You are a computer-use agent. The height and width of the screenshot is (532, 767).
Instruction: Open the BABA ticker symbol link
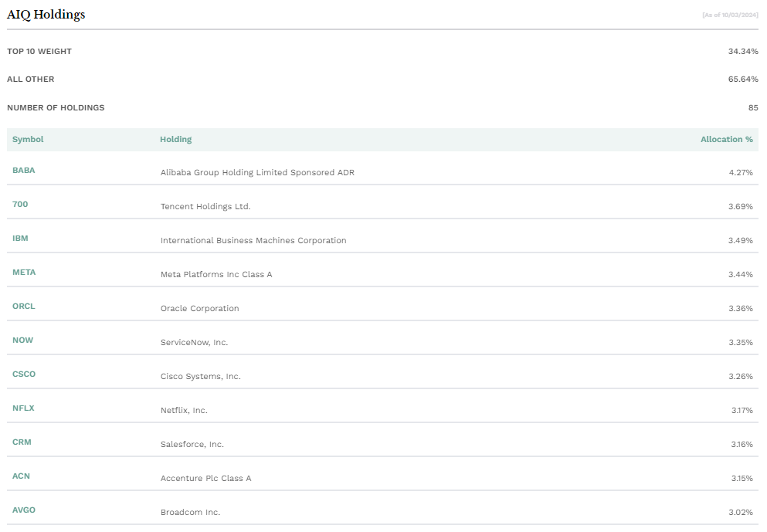pos(23,170)
